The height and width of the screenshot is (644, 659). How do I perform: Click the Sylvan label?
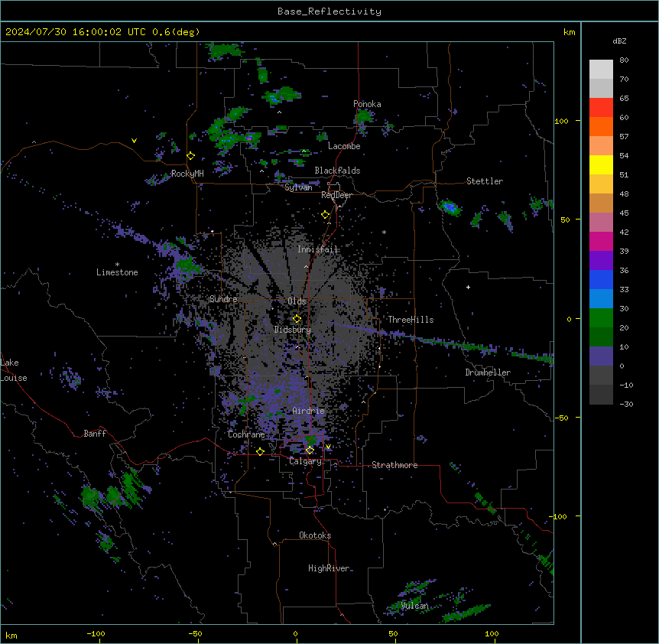tap(298, 187)
